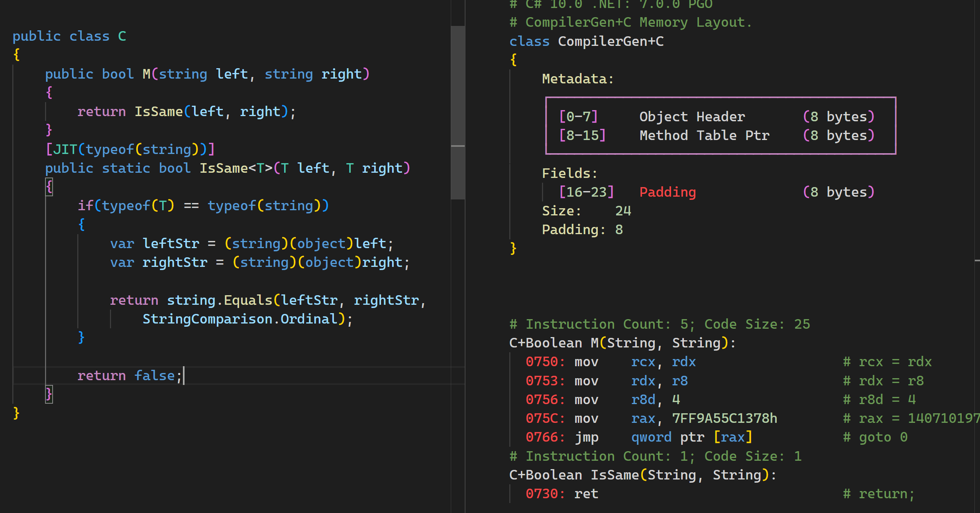Viewport: 980px width, 513px height.
Task: Click IsSame in the generic method declaration
Action: 224,168
